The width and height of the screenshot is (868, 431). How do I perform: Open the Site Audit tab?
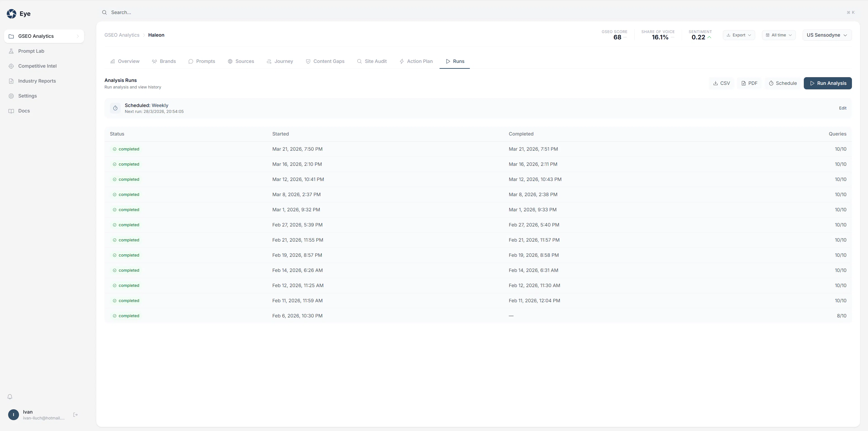click(x=372, y=61)
